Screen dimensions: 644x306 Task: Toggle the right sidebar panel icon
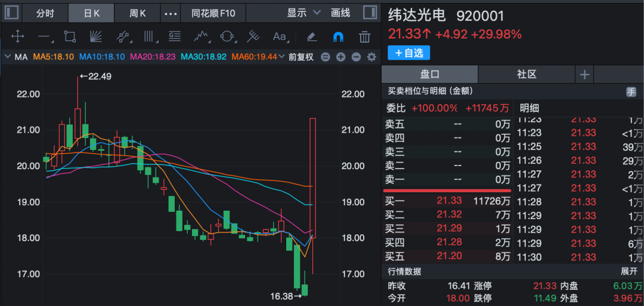coord(370,13)
